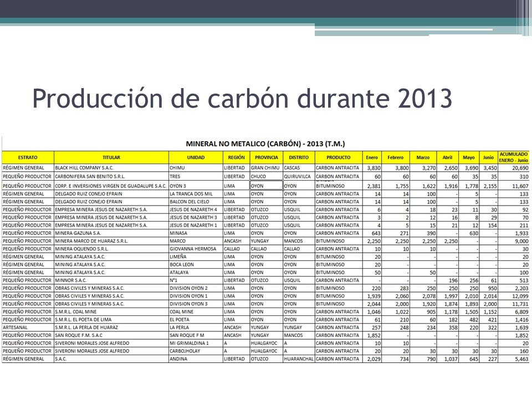Click the Febrero column header
The height and width of the screenshot is (399, 532).
396,157
